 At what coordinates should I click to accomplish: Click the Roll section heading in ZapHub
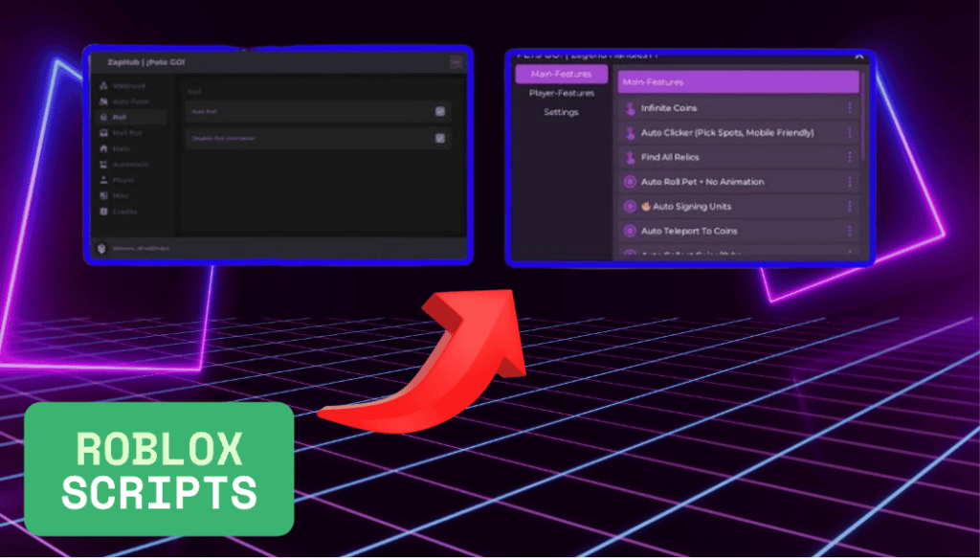coord(195,91)
